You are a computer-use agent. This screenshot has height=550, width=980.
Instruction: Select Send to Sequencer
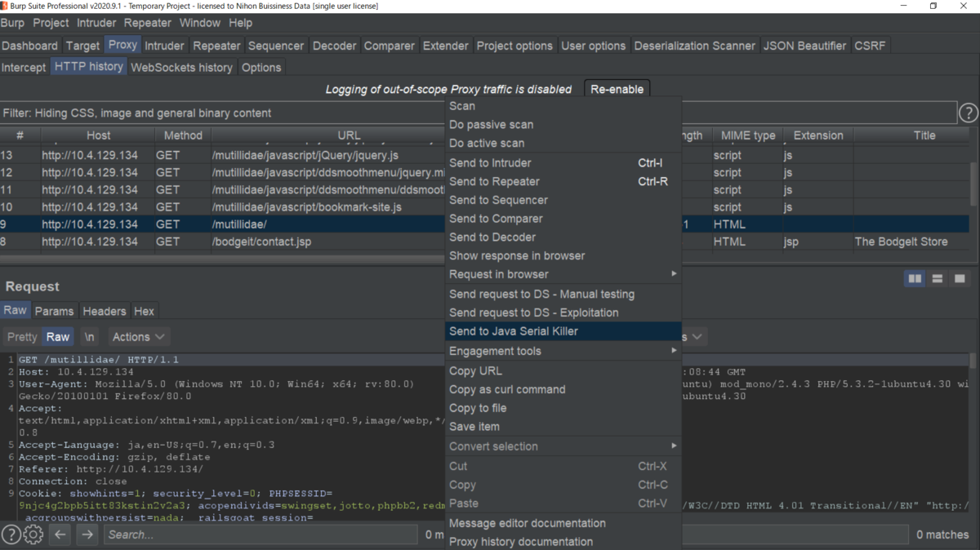[563, 200]
